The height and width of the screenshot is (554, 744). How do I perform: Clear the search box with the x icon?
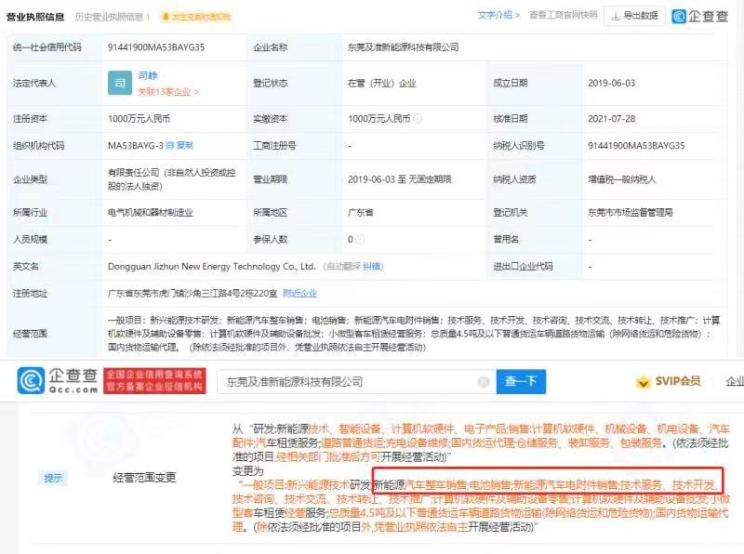coord(483,381)
